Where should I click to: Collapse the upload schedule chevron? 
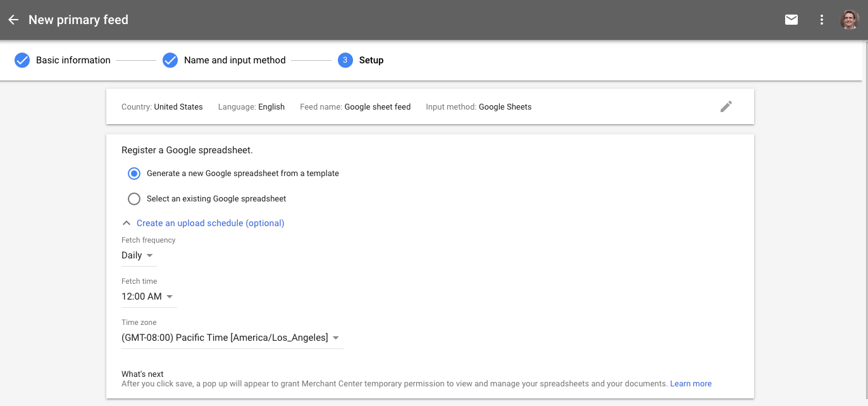tap(127, 223)
